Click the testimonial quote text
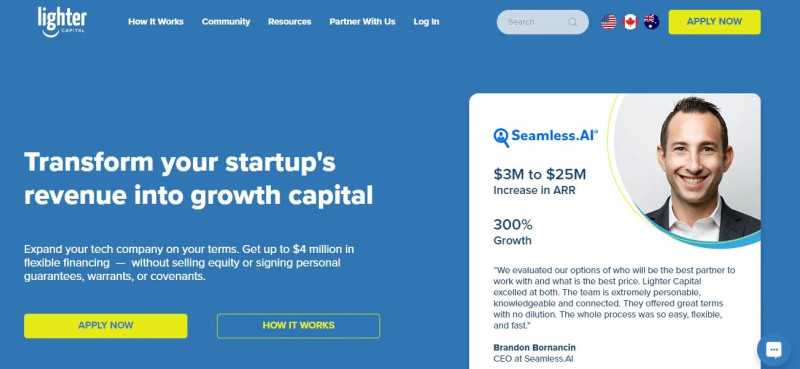800x369 pixels. point(614,298)
